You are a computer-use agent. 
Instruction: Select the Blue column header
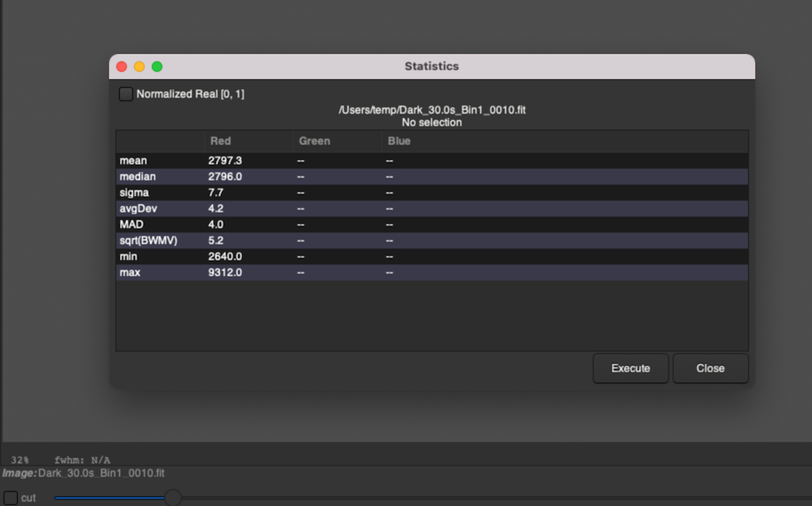399,141
